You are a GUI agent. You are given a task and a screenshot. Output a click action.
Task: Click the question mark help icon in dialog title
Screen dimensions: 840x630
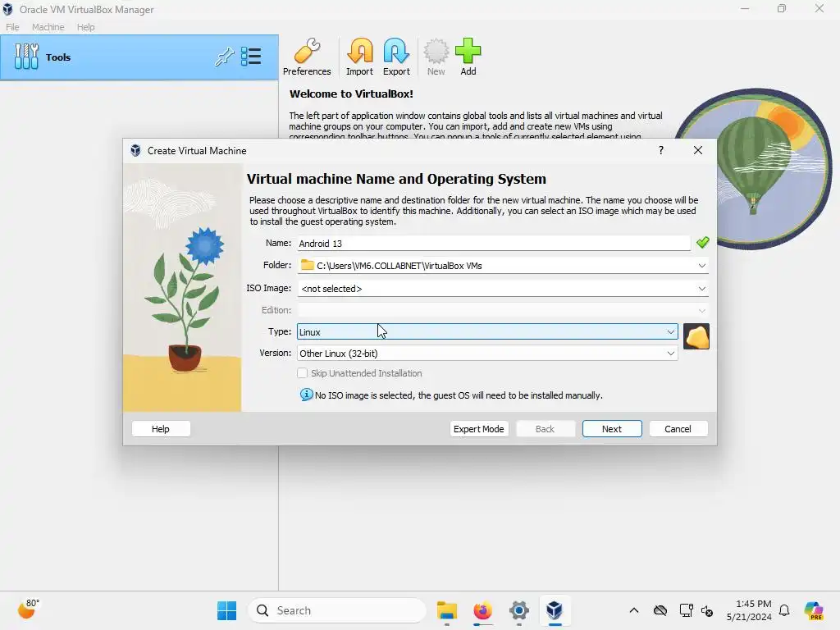[x=661, y=151]
